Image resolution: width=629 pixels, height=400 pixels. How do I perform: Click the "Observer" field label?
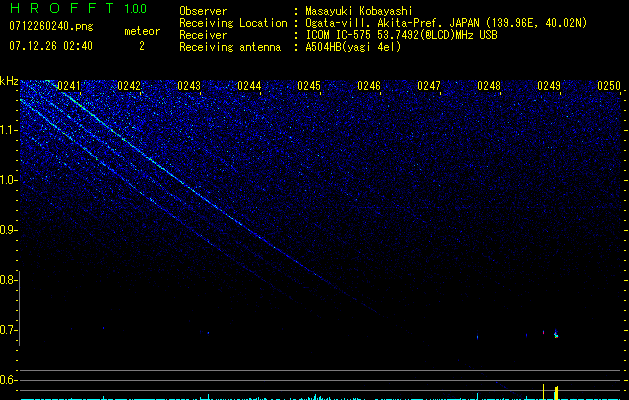coord(203,11)
